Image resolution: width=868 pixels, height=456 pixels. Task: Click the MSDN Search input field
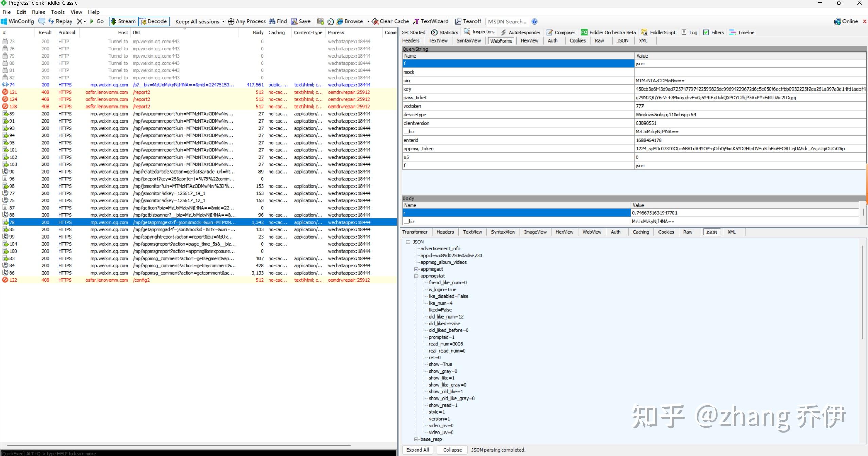[507, 21]
